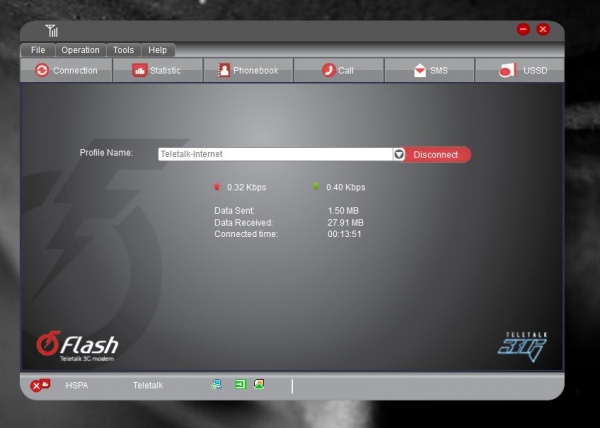The height and width of the screenshot is (428, 600).
Task: Open the USSD tab
Action: [x=519, y=70]
